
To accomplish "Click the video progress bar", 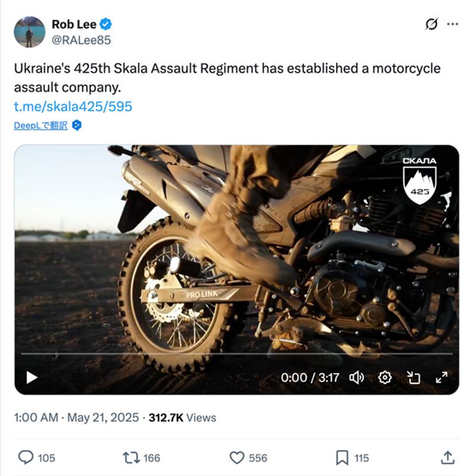I will (x=236, y=354).
